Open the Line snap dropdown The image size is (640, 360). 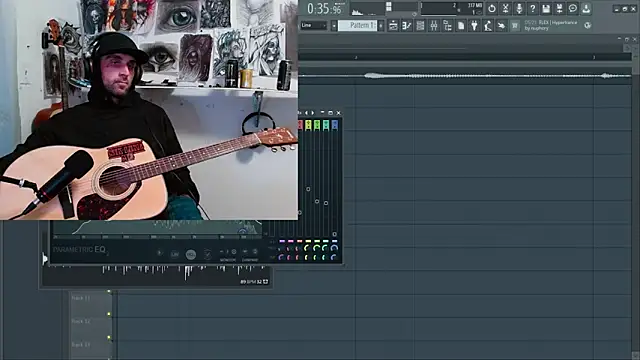point(314,25)
